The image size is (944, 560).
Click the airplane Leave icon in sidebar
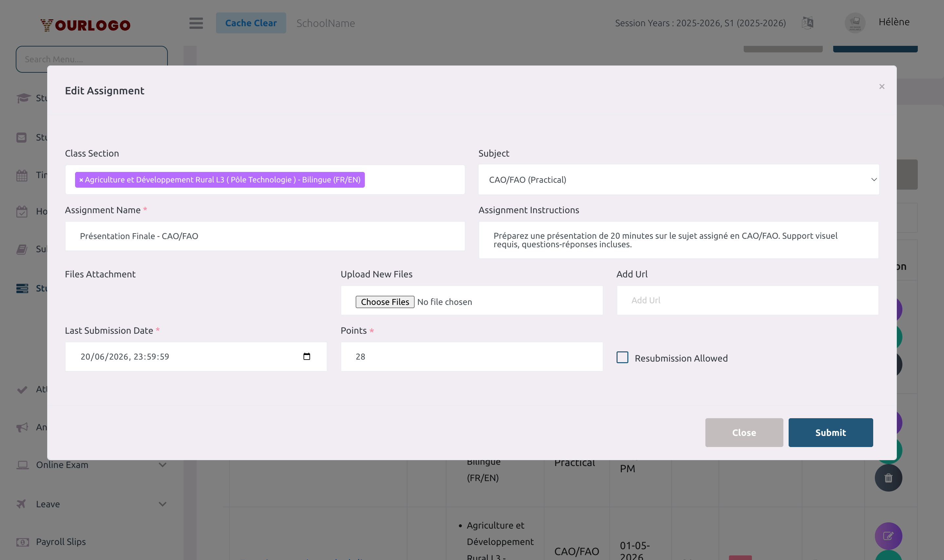click(x=22, y=504)
